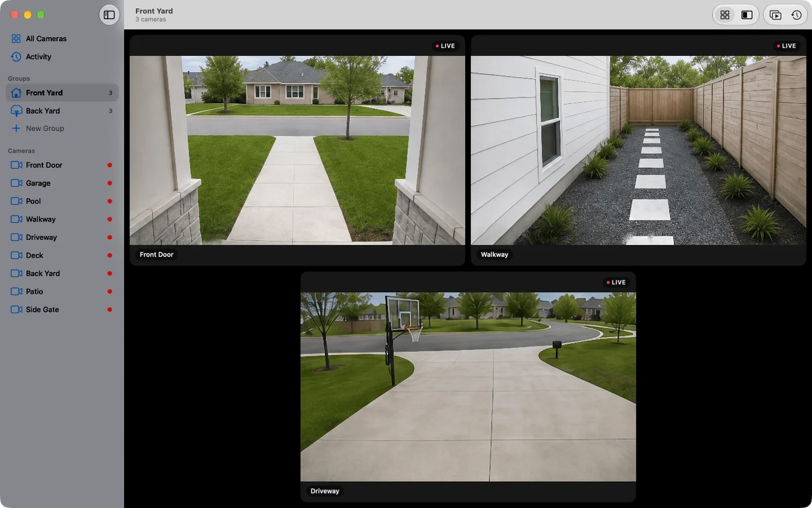This screenshot has width=812, height=508.
Task: Open the Activity section
Action: pyautogui.click(x=62, y=56)
